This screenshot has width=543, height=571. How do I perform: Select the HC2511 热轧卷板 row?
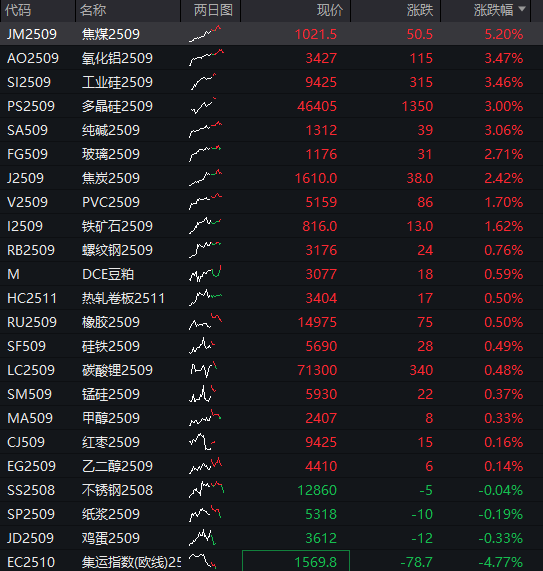click(271, 298)
